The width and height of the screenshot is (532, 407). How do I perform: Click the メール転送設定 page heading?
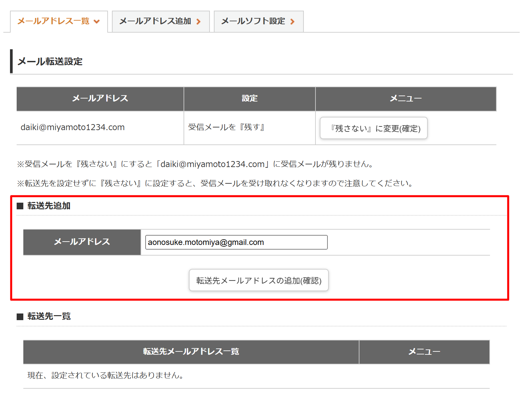50,62
